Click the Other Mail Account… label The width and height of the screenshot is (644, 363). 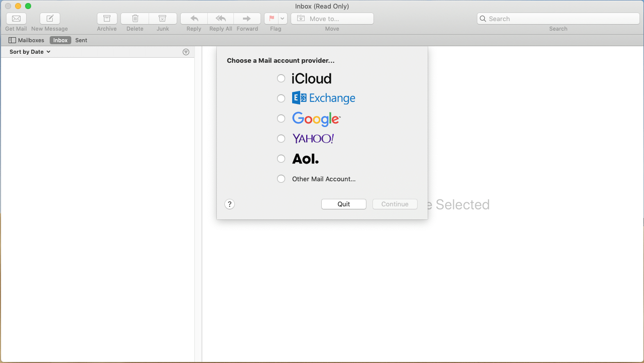coord(324,179)
